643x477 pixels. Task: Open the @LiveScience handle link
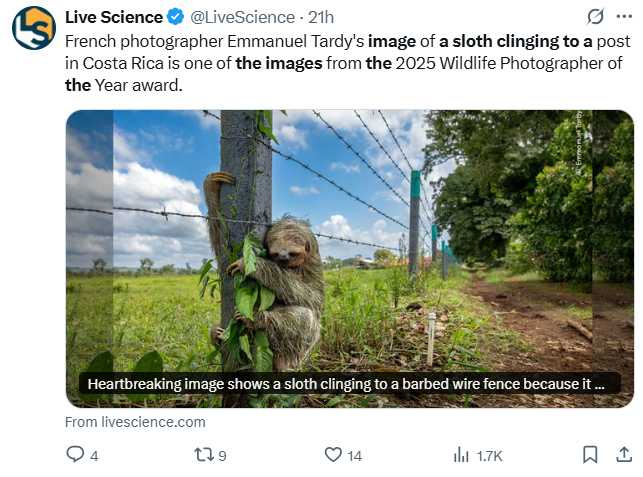[x=245, y=17]
